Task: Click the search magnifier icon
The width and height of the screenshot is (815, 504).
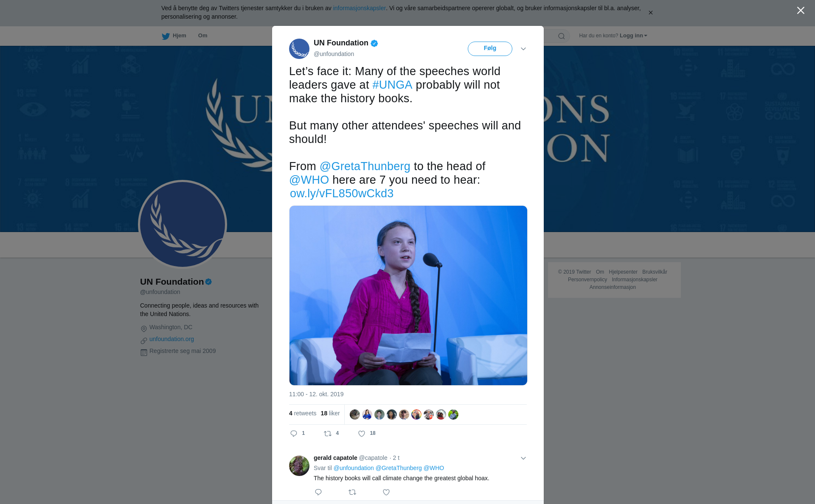Action: 562,36
